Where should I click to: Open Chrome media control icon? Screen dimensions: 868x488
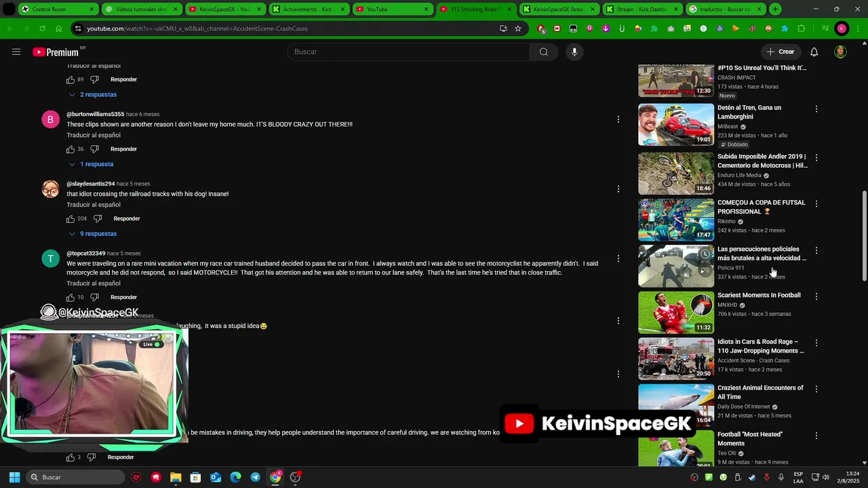825,28
